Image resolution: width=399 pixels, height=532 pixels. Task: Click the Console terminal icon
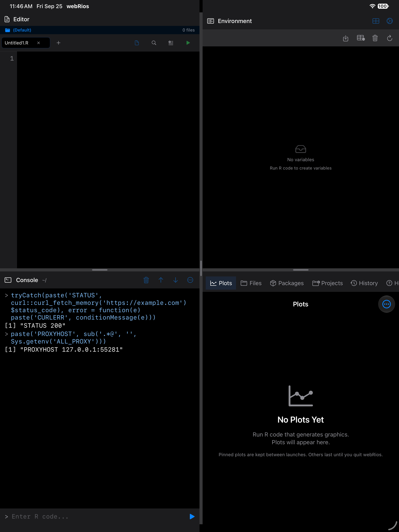8,280
